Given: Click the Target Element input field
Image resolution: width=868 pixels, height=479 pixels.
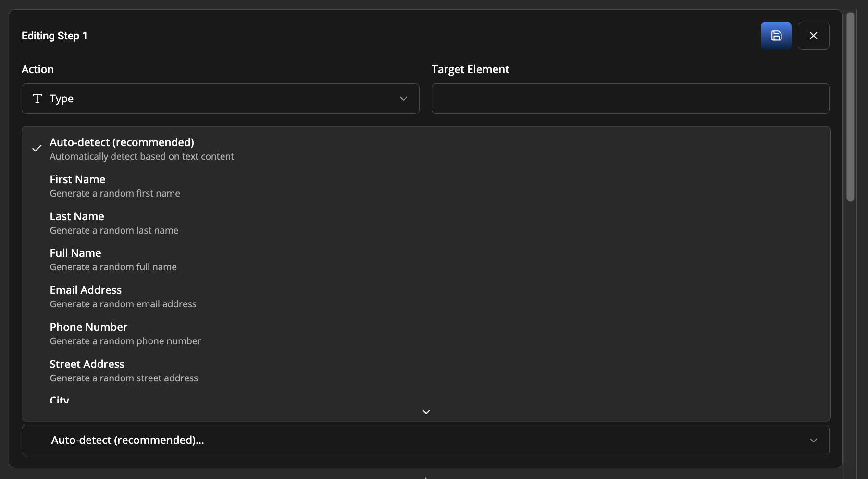Looking at the screenshot, I should coord(630,99).
